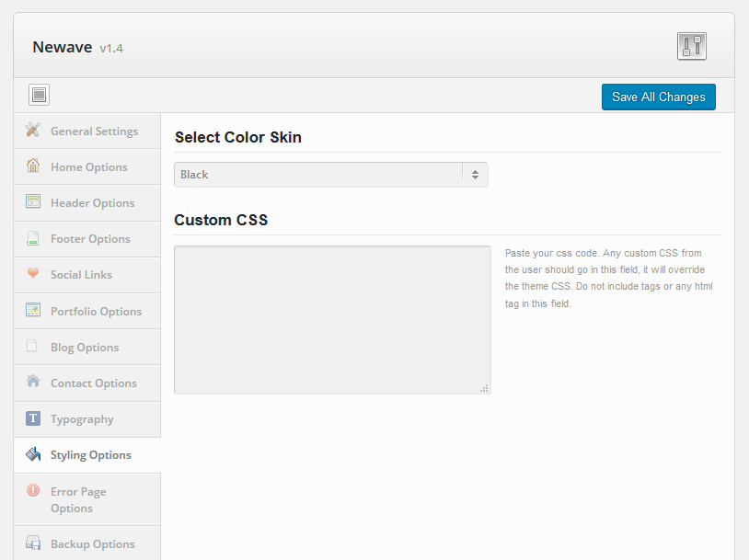Click the Social Links heart icon

click(x=33, y=273)
